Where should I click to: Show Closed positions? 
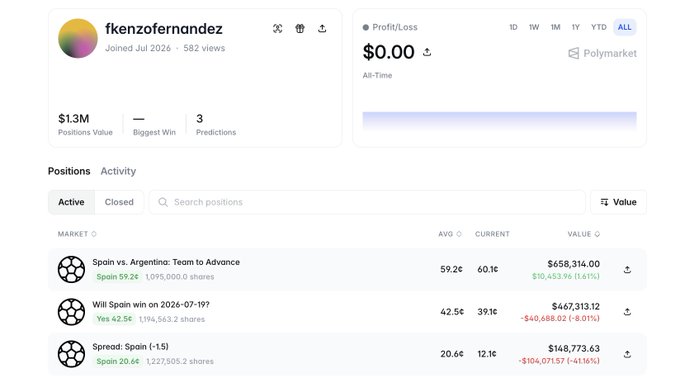119,202
